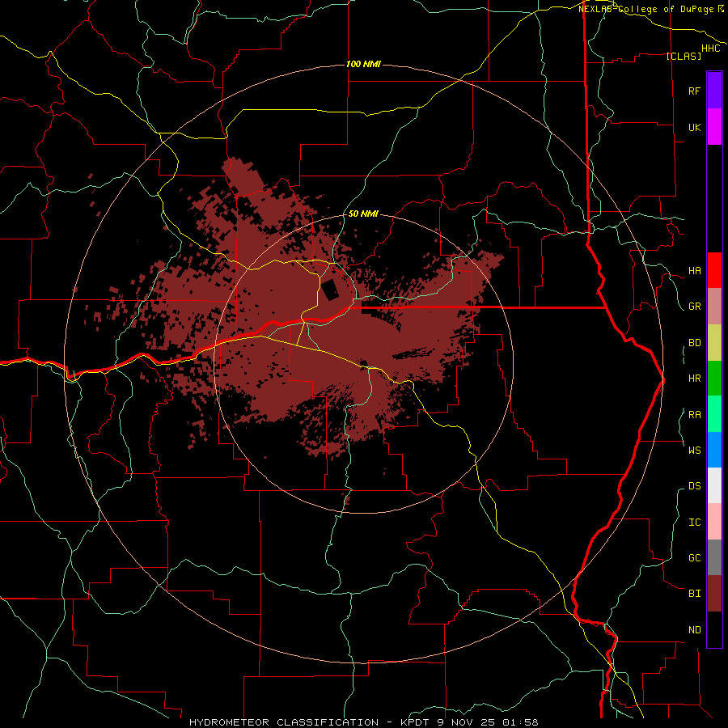The image size is (728, 728).
Task: Click the blue WS legend swatch
Action: 714,450
